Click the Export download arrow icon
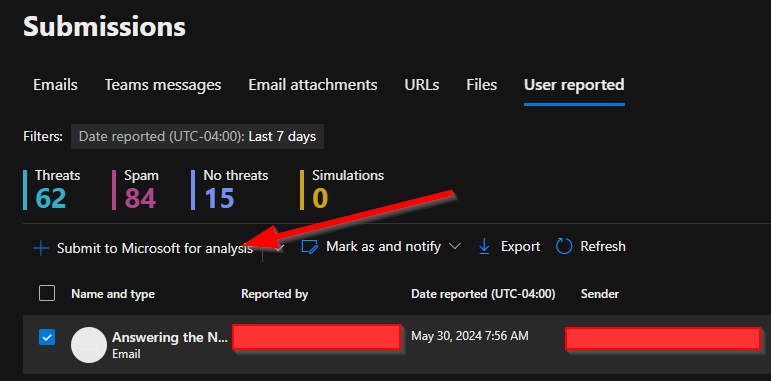Screen dimensions: 771x381 (484, 247)
